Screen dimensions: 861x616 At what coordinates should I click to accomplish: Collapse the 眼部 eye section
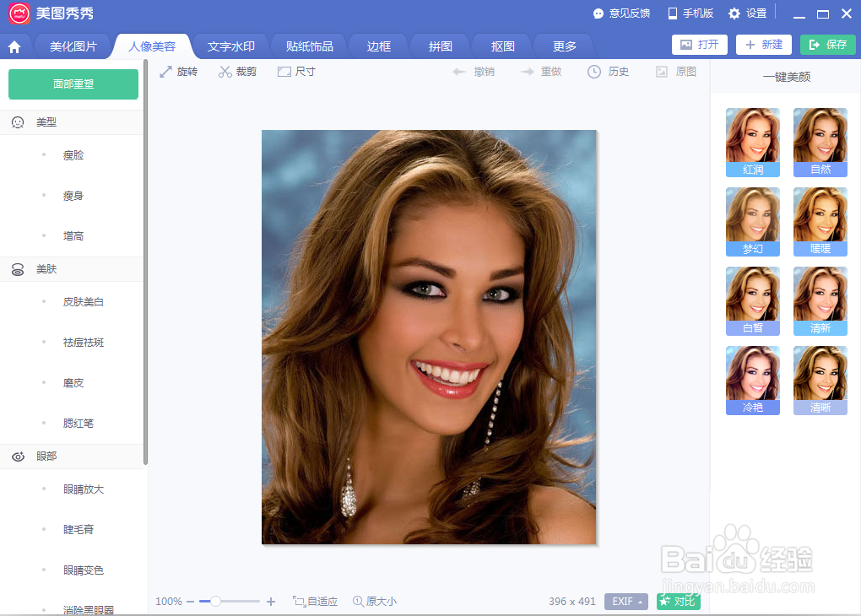pyautogui.click(x=72, y=457)
